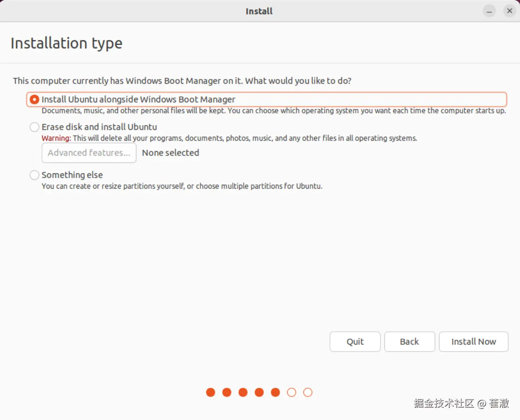Open the Advanced features dialog

click(x=89, y=153)
